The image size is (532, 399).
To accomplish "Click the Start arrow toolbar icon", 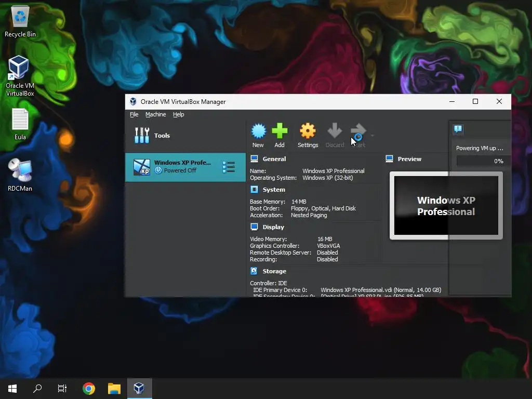I will coord(358,131).
